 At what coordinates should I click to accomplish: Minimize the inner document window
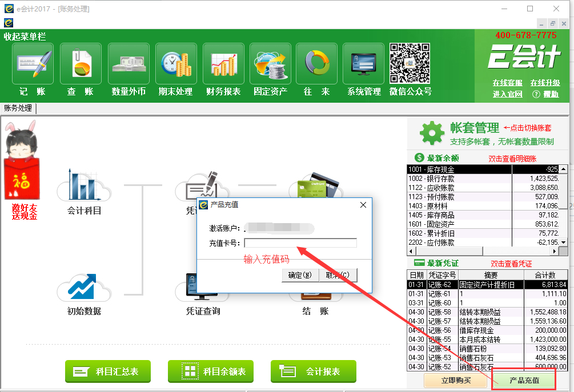541,23
